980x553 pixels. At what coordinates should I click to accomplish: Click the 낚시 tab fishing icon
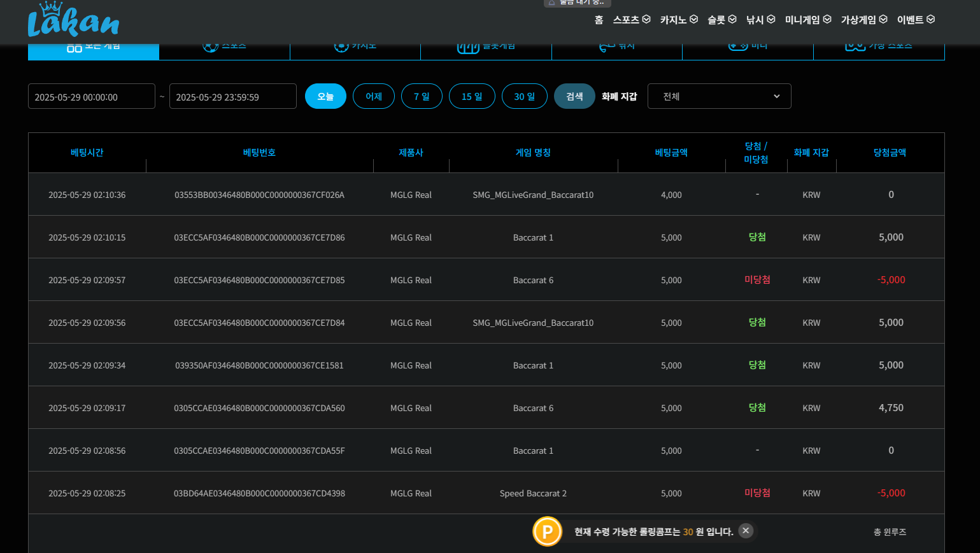click(607, 47)
